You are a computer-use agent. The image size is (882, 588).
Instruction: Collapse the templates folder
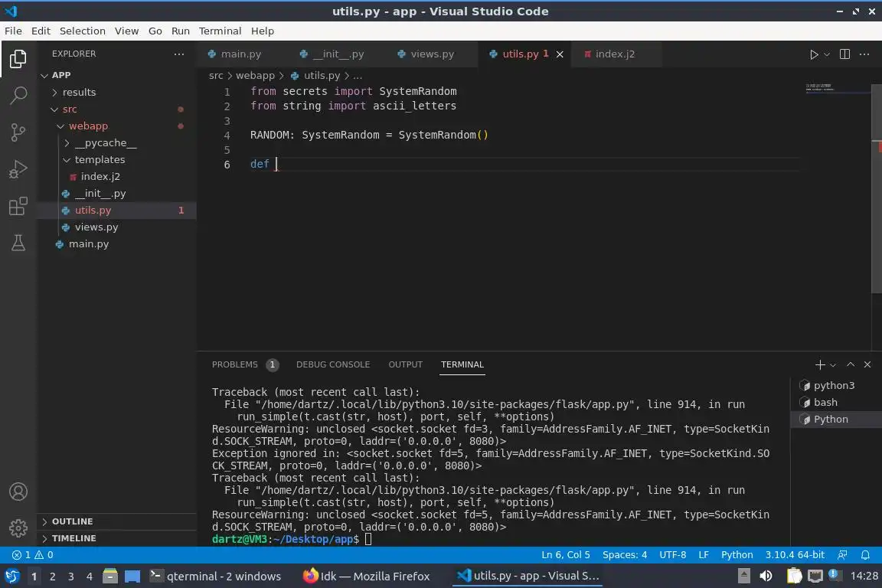[117, 159]
